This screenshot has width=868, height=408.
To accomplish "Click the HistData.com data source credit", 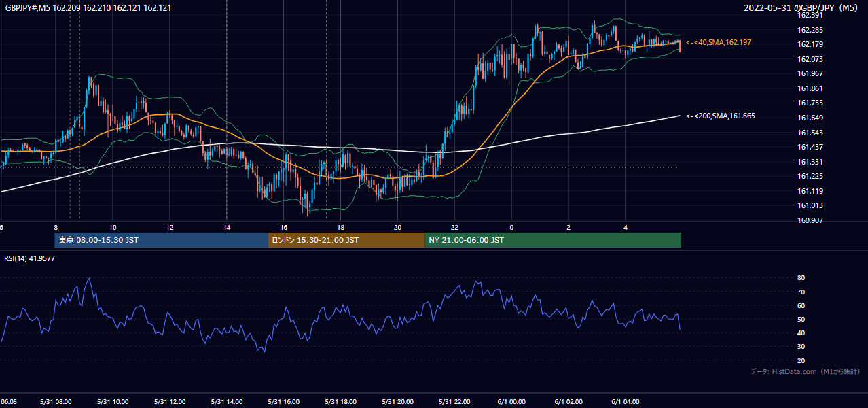I will tap(805, 371).
